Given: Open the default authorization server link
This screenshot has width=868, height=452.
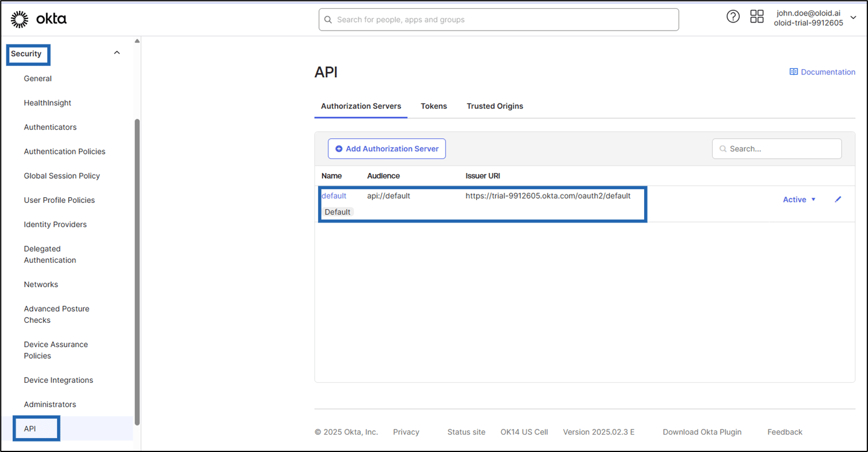Looking at the screenshot, I should [334, 196].
